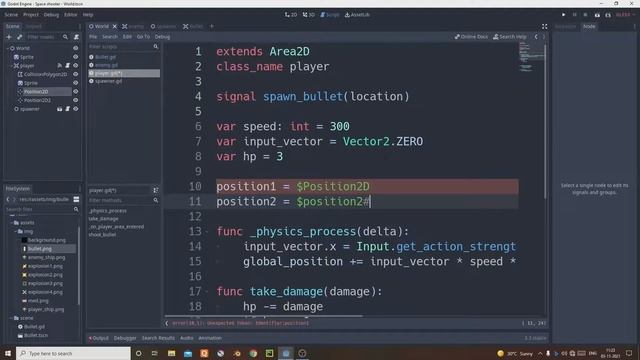Toggle visibility of first Sprite under World
The height and width of the screenshot is (360, 640).
76,57
